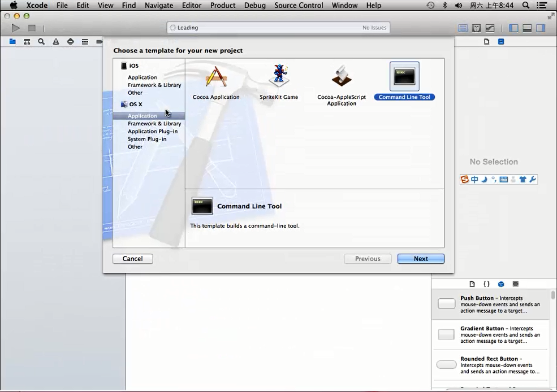Open the File Template library
557x392 pixels.
pyautogui.click(x=472, y=284)
